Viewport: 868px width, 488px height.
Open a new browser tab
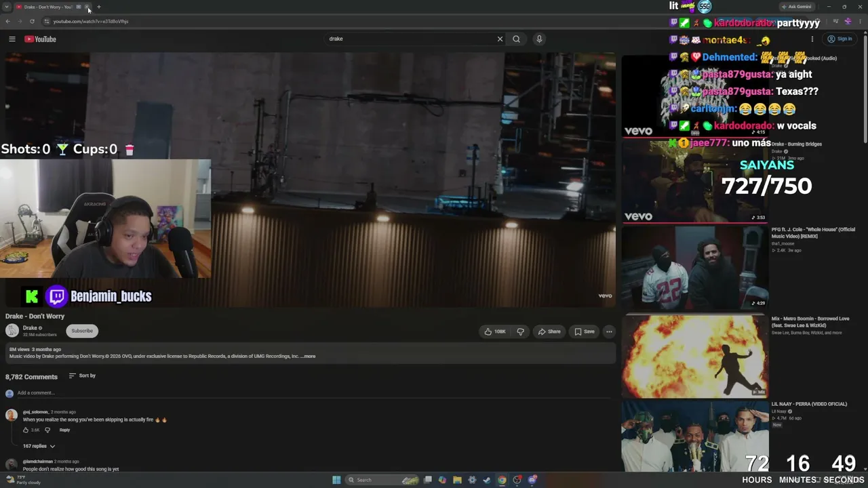point(98,7)
